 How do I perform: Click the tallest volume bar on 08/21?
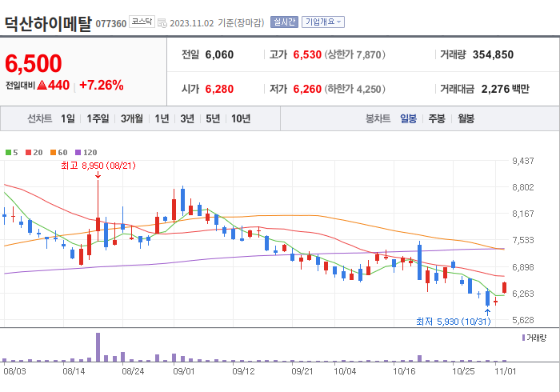click(98, 347)
